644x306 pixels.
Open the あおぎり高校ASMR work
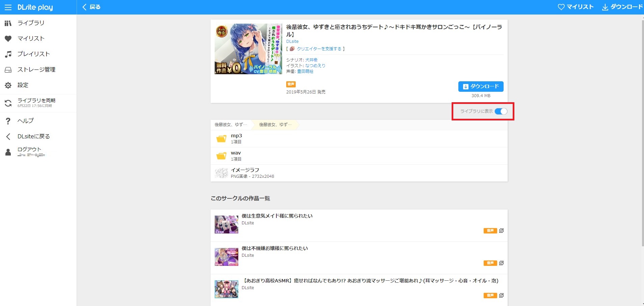click(370, 281)
